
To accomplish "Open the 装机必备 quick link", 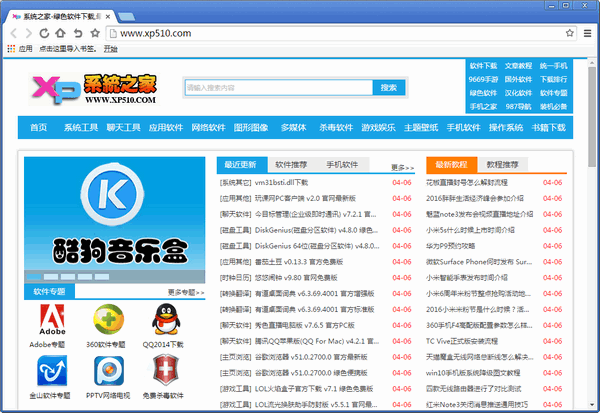I will click(554, 106).
